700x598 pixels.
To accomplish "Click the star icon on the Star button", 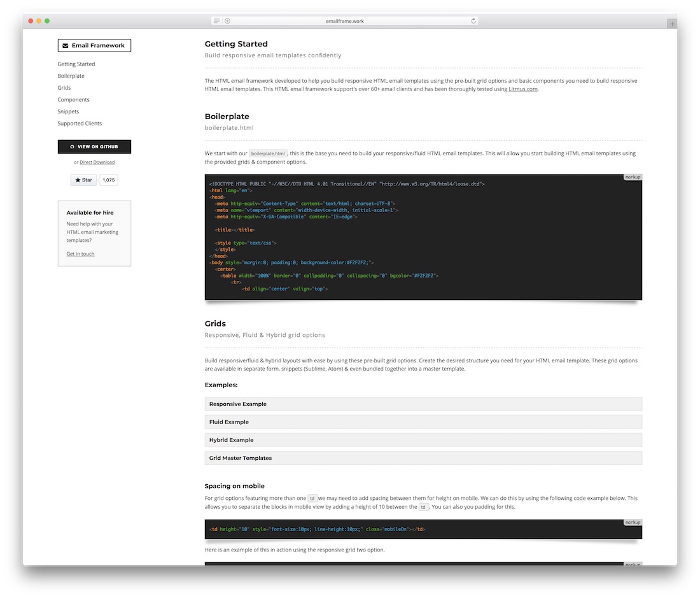I will pos(78,180).
